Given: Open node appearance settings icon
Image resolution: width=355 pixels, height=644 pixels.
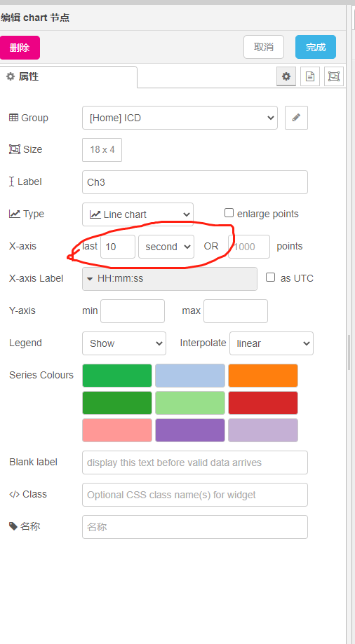Looking at the screenshot, I should pos(334,76).
